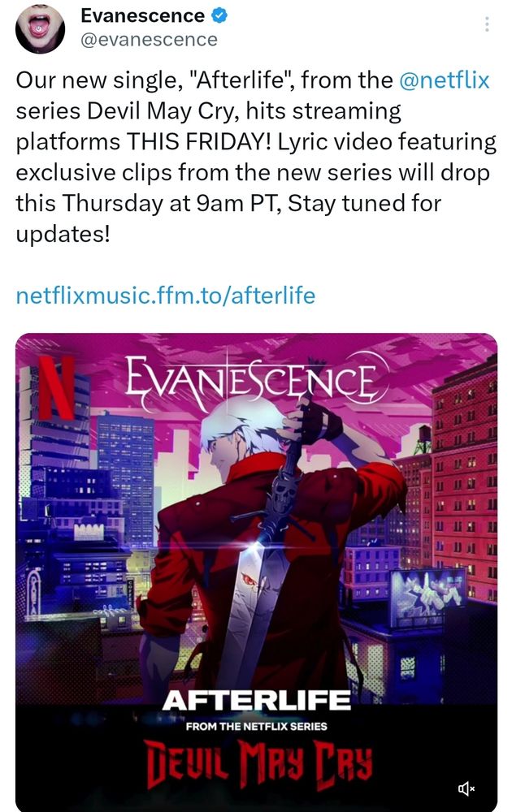This screenshot has height=812, width=512.
Task: Unmute the video with the speaker icon
Action: point(466,788)
